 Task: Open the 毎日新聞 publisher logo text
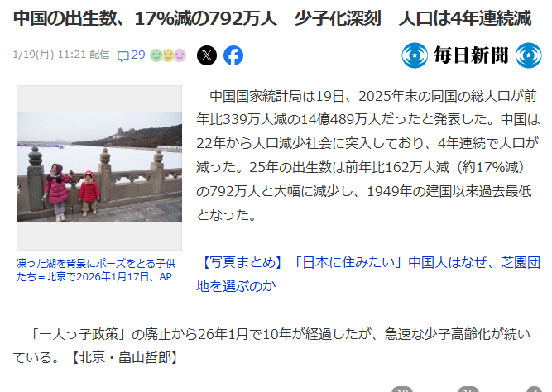(x=472, y=55)
